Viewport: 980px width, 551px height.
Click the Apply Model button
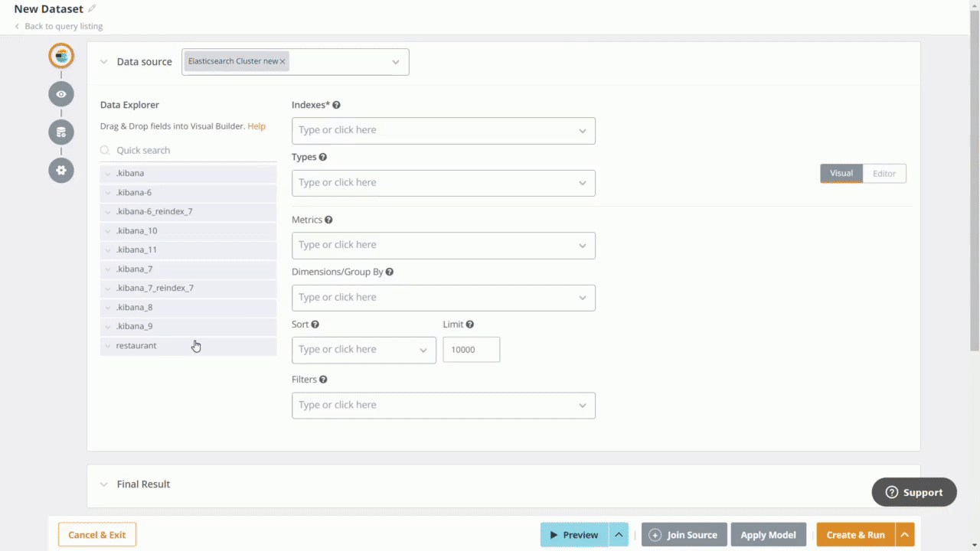[768, 534]
